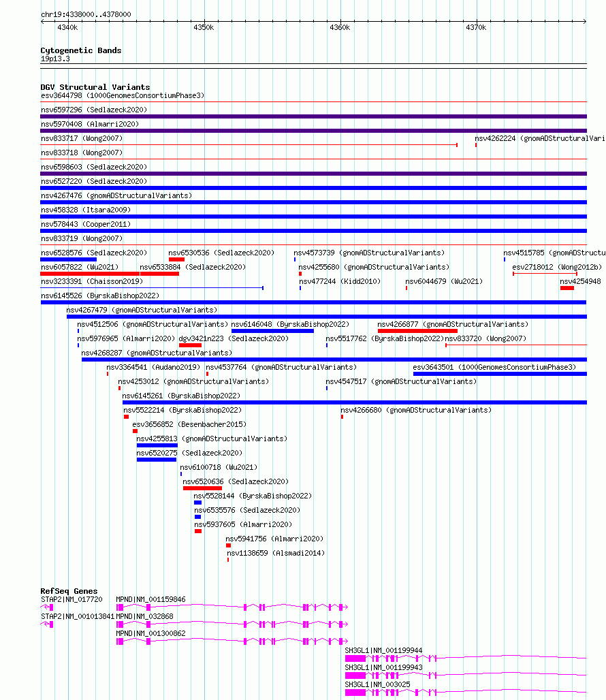Select the nsv4573739 (gnomADStructuralVariants) label
Viewport: 606px width, 700px height.
(x=369, y=253)
